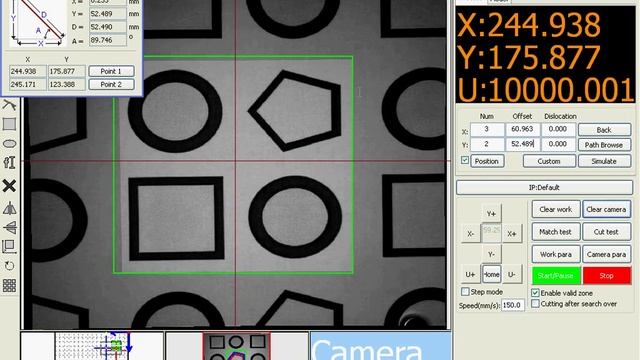Click the blue Camera panel

pyautogui.click(x=380, y=346)
